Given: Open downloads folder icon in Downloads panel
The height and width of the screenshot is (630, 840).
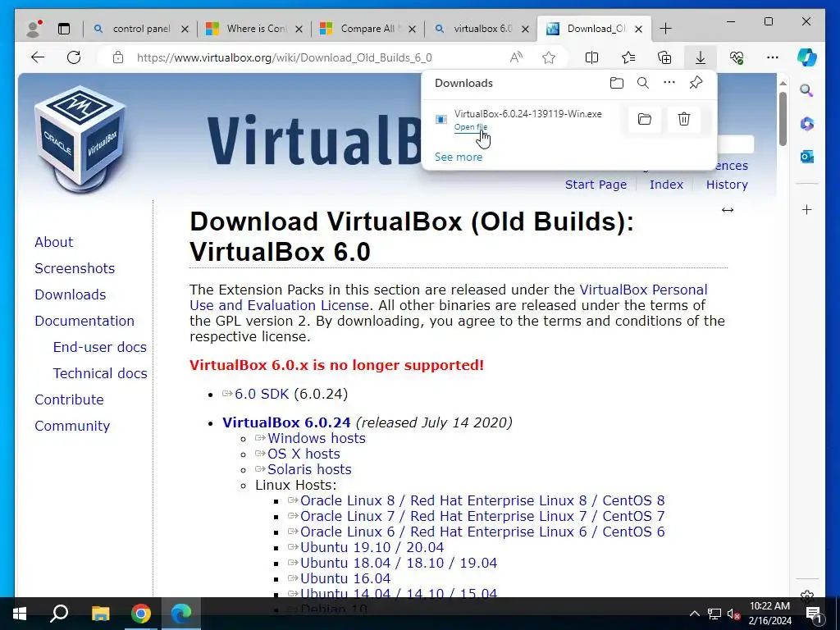Looking at the screenshot, I should pyautogui.click(x=617, y=83).
